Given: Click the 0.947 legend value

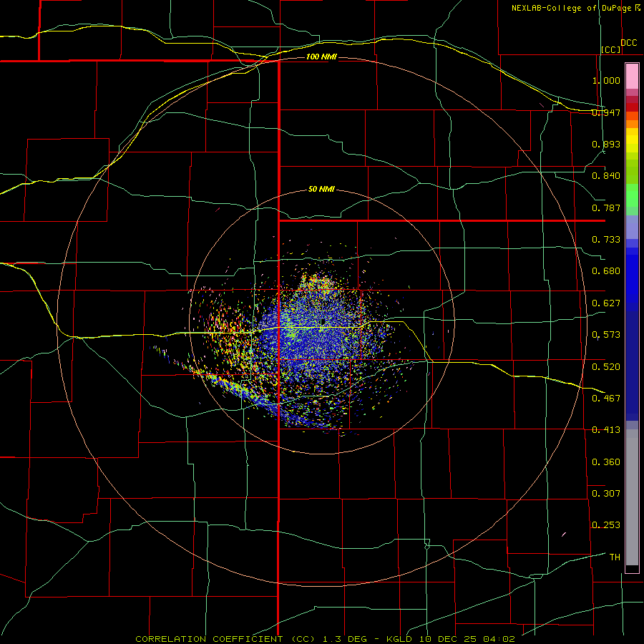Looking at the screenshot, I should click(x=606, y=112).
